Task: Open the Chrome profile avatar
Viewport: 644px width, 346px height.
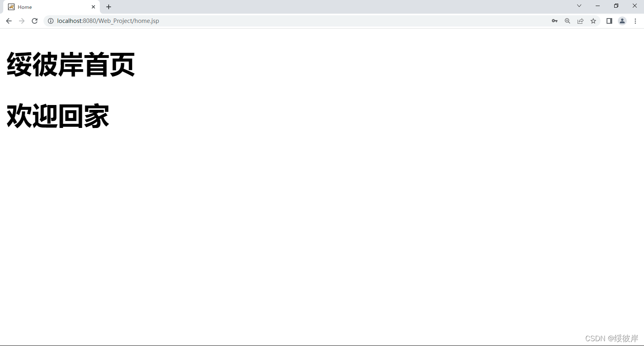Action: 622,21
